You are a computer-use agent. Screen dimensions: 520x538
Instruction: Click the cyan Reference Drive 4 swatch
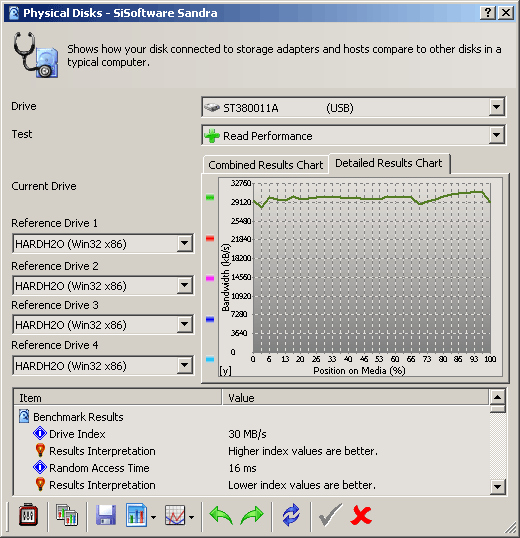click(x=210, y=360)
